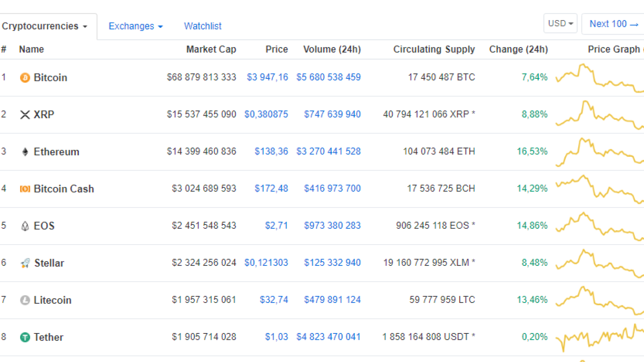This screenshot has height=362, width=644.
Task: Click Bitcoin price $3 947,16
Action: (x=267, y=77)
